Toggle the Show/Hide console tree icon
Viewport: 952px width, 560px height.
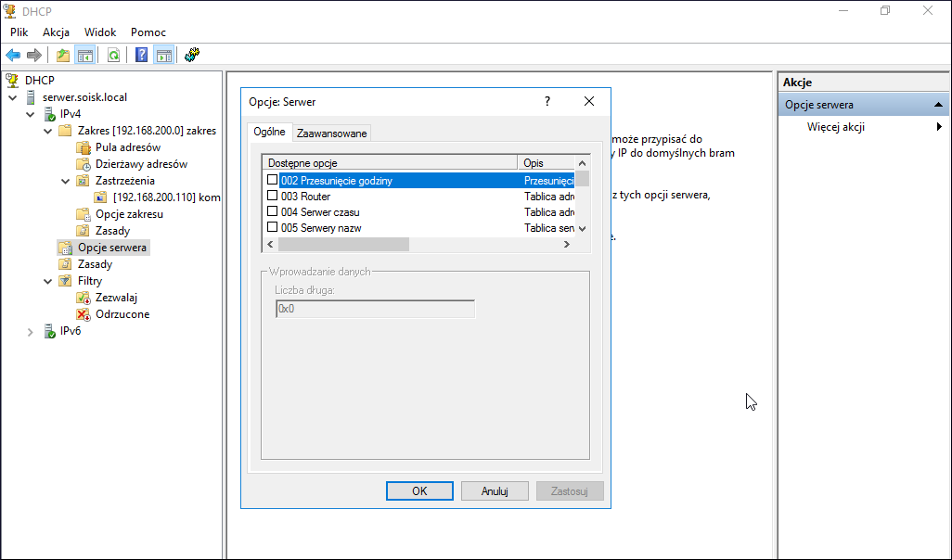tap(85, 56)
